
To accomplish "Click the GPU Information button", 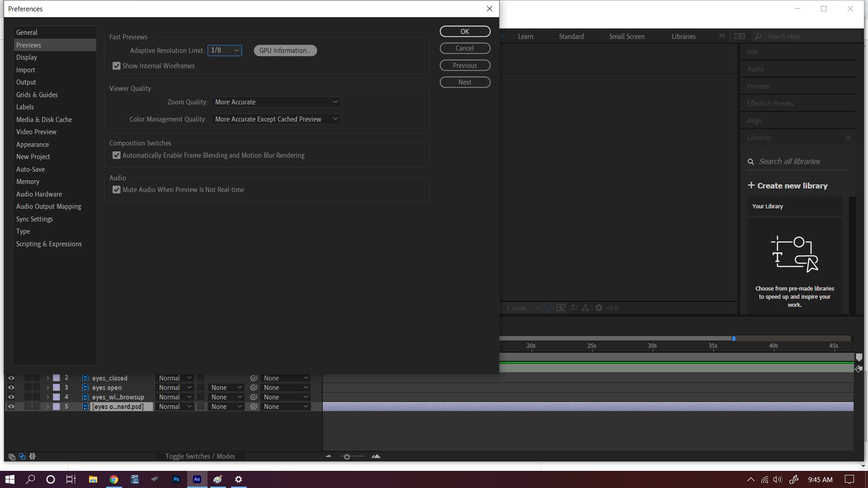I will click(x=285, y=50).
